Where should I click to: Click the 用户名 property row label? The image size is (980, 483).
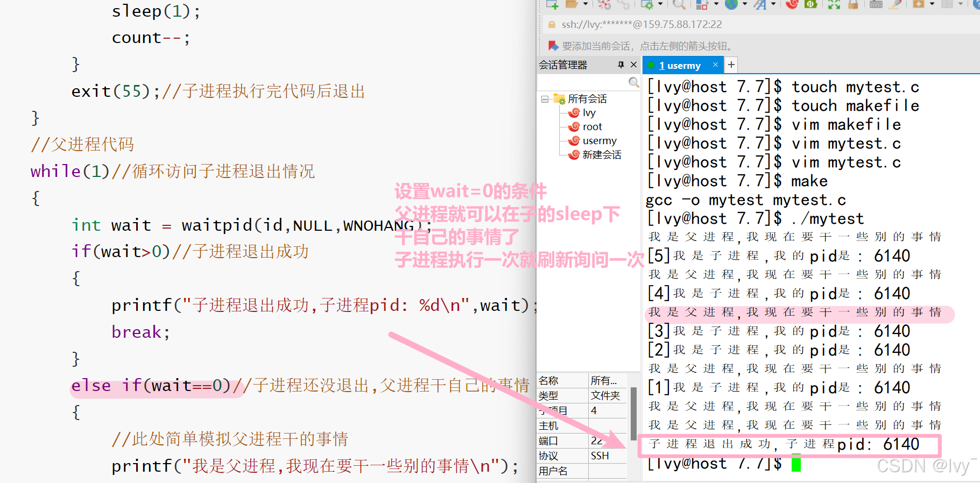562,471
